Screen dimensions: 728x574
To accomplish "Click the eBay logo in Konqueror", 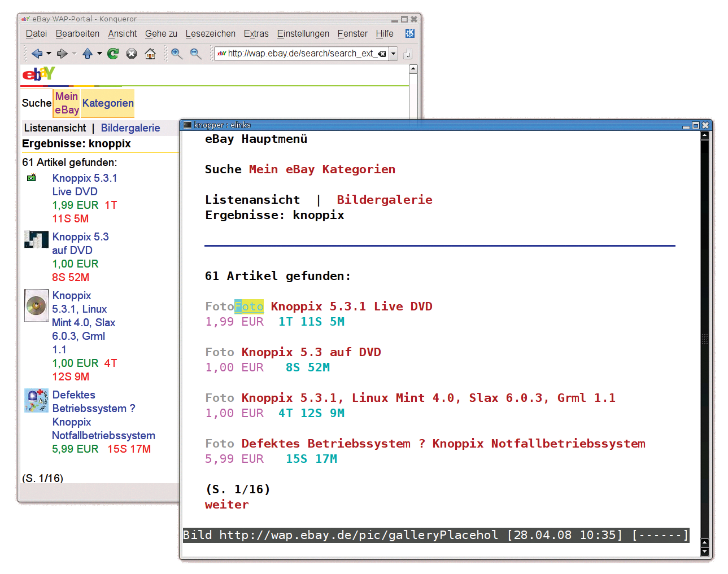I will [38, 74].
